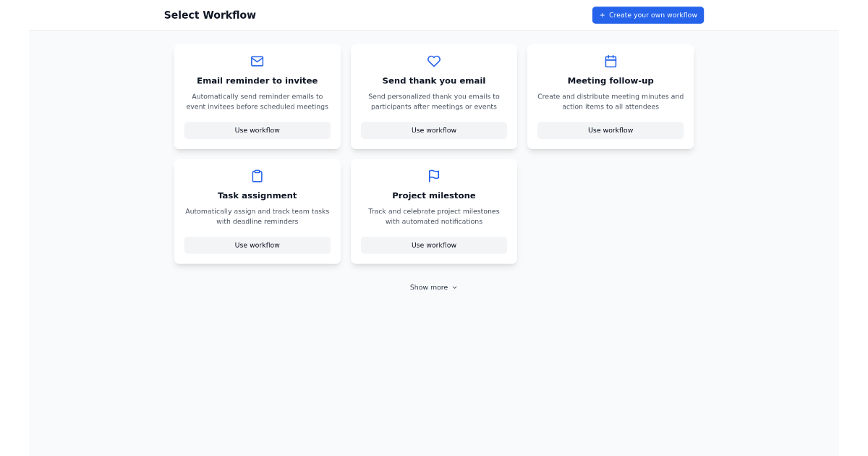
Task: Use workflow for Email reminder to invitee
Action: point(257,130)
